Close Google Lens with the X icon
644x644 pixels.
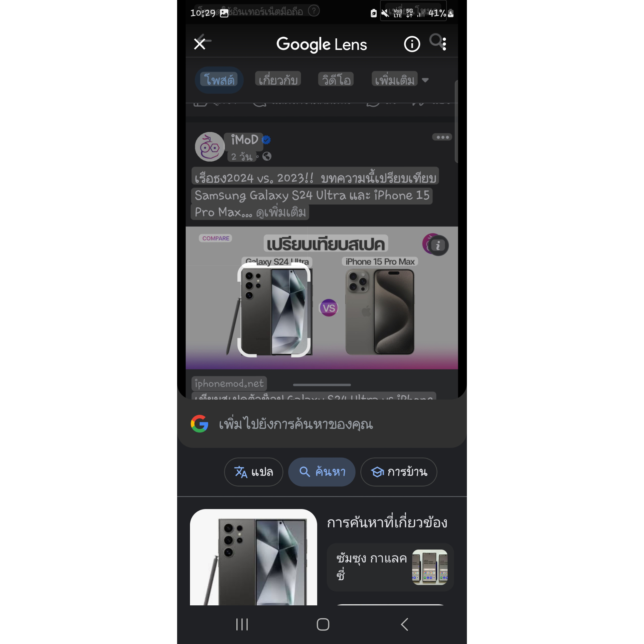200,44
